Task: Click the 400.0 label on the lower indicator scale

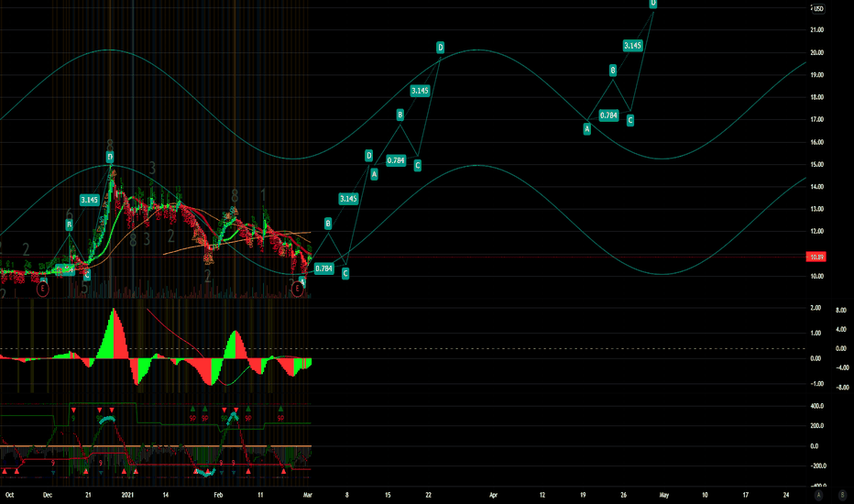Action: [817, 406]
